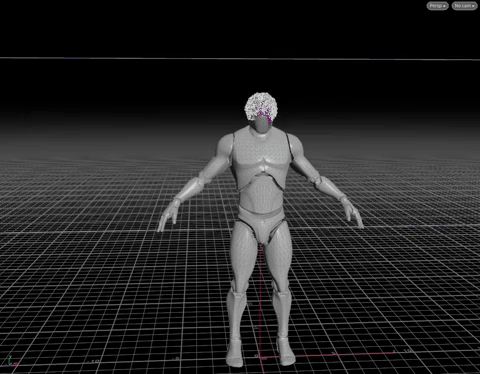This screenshot has height=374, width=480.
Task: Click the foot on the viewer's left side
Action: click(235, 353)
